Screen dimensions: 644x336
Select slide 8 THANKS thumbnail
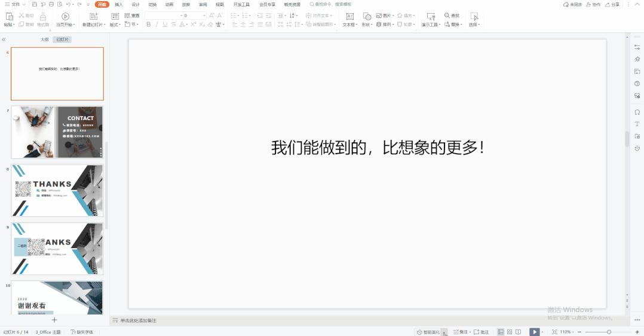(x=57, y=190)
